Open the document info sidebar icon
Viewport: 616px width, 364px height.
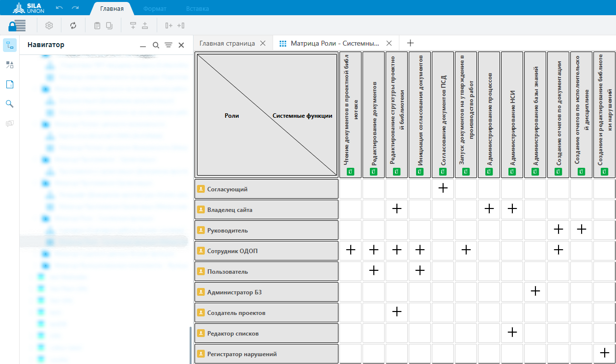pos(9,84)
